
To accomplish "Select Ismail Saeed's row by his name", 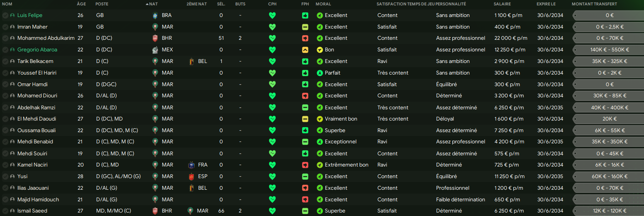I will click(x=32, y=211).
